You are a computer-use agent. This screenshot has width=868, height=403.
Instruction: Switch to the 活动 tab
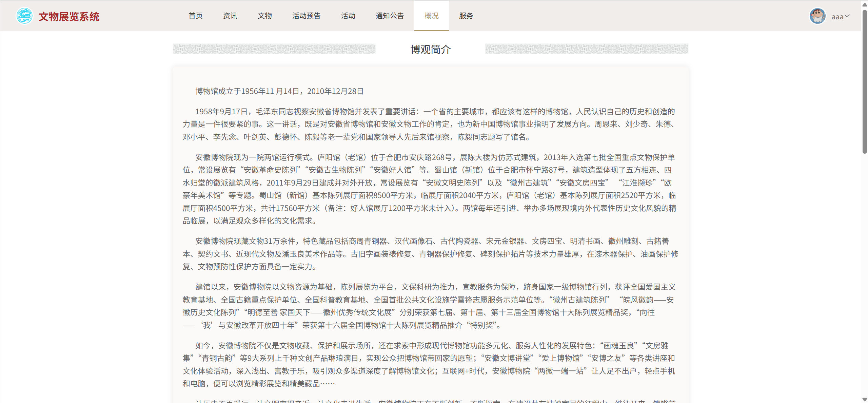click(x=348, y=16)
